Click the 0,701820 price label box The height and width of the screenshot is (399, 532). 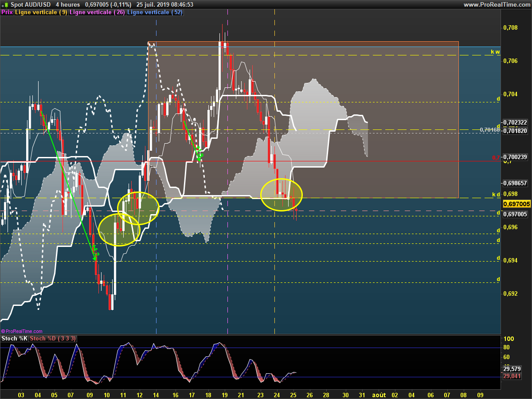point(514,131)
